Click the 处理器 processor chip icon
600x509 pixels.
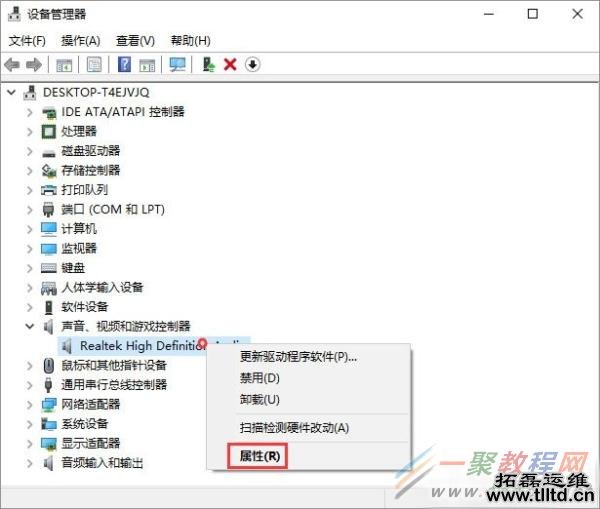click(49, 132)
